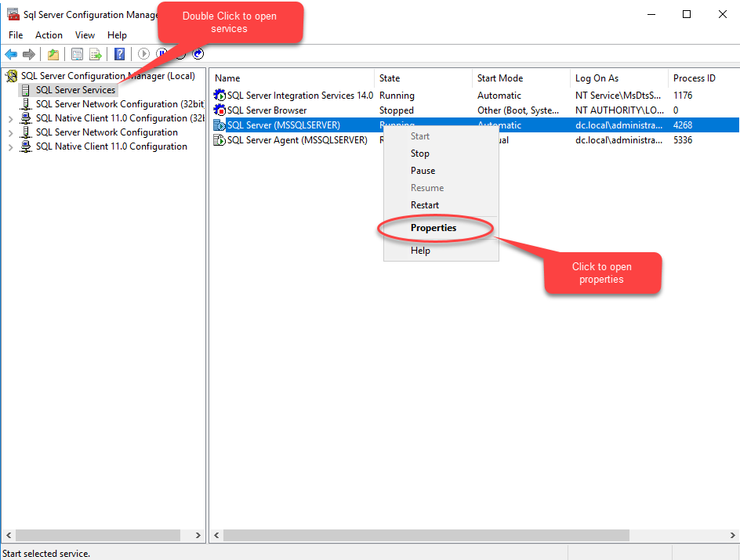Screen dimensions: 740x560
Task: Click the Network Configuration (32bit) tree icon
Action: 27,104
